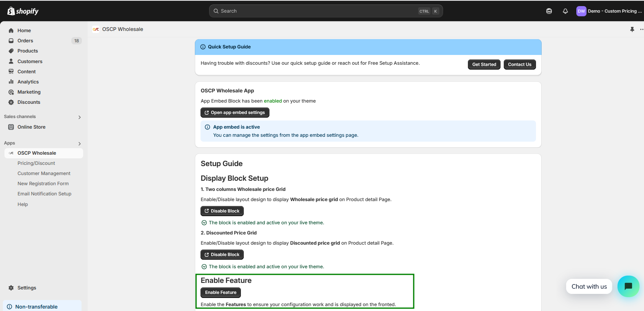The height and width of the screenshot is (311, 644).
Task: Focus the Search field
Action: pyautogui.click(x=318, y=11)
